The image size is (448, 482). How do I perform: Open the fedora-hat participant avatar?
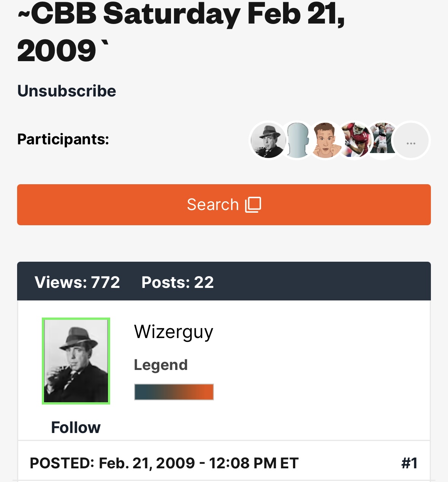[268, 141]
